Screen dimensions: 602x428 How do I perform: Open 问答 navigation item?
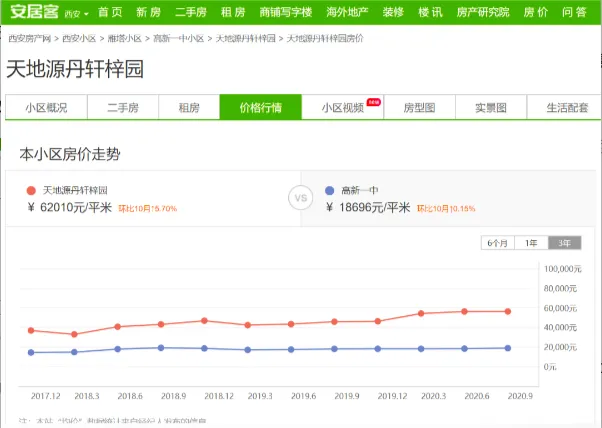pos(574,12)
